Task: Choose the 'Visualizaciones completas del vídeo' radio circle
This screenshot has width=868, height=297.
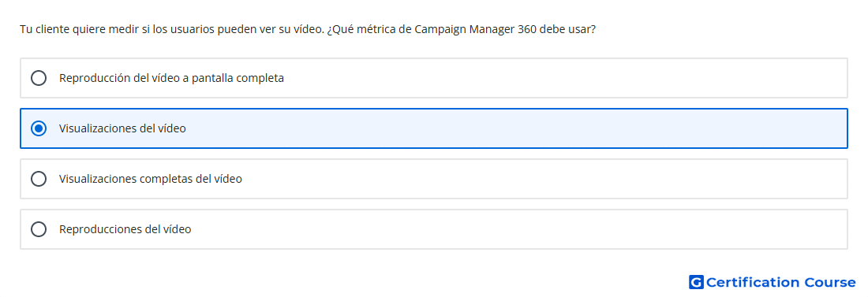Action: 39,179
